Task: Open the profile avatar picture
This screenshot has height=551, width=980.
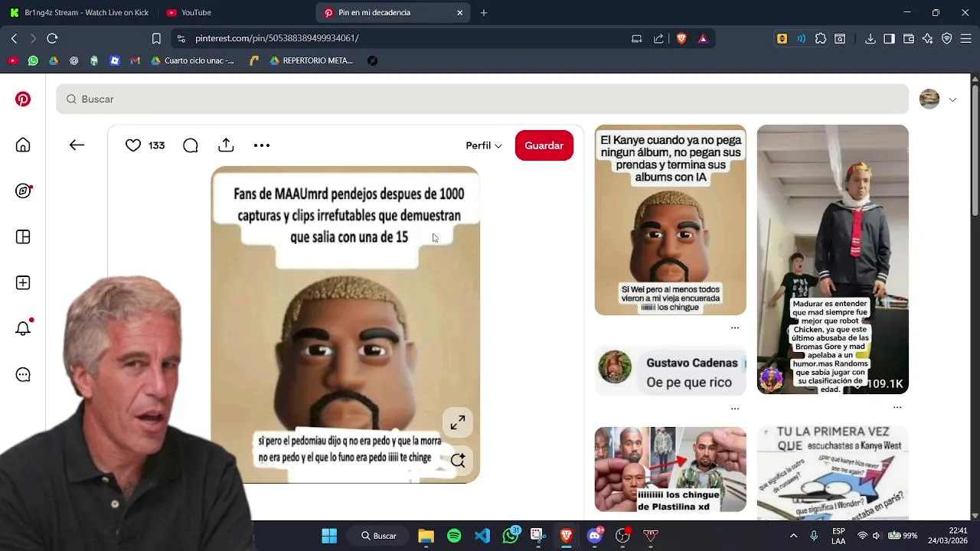Action: tap(929, 99)
